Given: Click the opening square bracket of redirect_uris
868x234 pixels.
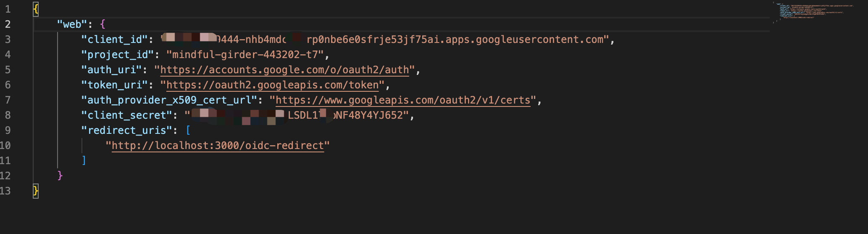Looking at the screenshot, I should tap(188, 130).
